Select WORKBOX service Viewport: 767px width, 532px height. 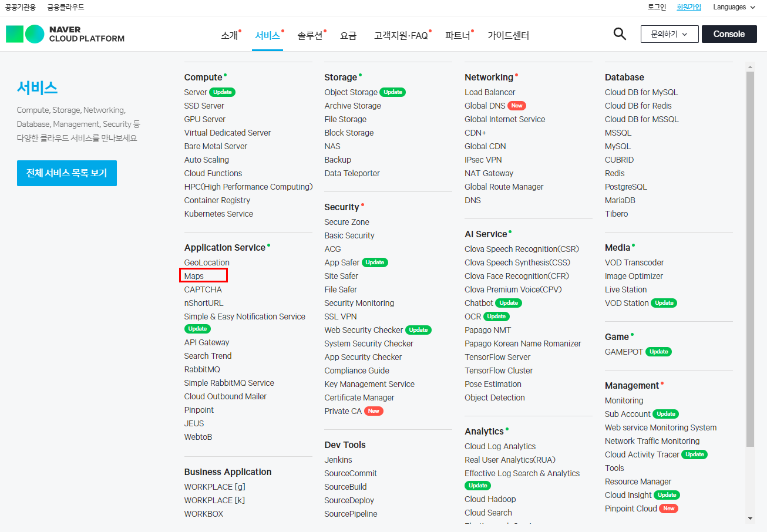pos(204,514)
